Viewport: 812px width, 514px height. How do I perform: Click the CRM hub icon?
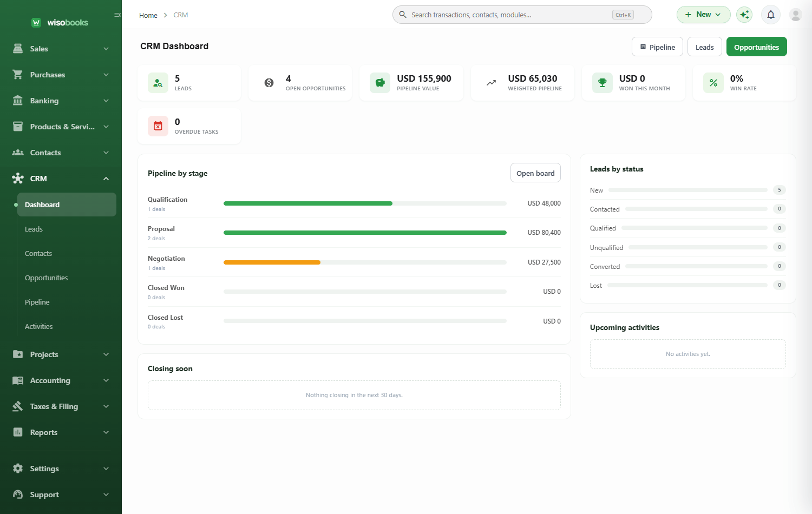pyautogui.click(x=18, y=179)
